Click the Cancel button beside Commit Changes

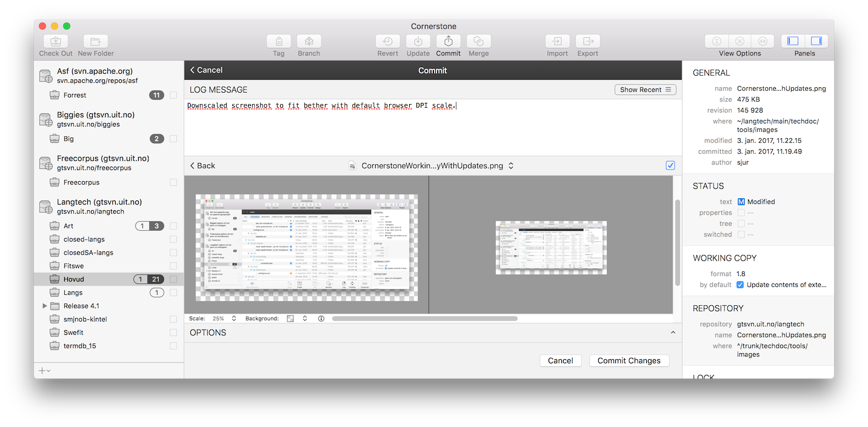click(561, 360)
